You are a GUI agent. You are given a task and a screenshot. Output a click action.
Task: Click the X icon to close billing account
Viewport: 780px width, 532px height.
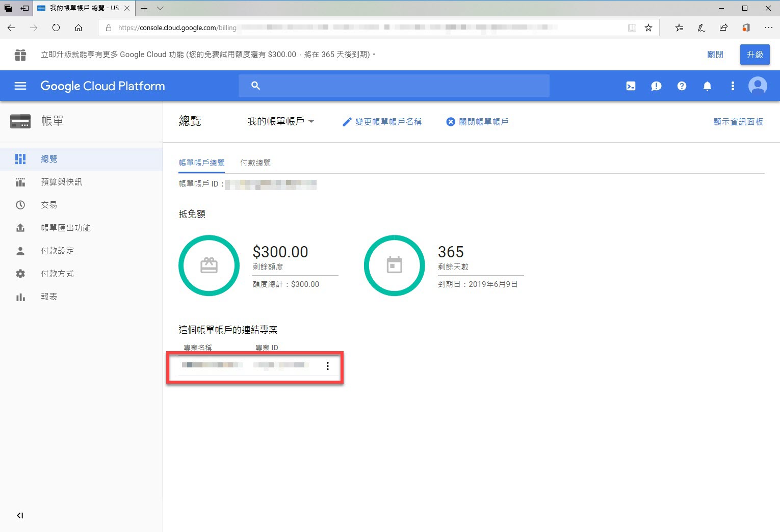click(451, 122)
